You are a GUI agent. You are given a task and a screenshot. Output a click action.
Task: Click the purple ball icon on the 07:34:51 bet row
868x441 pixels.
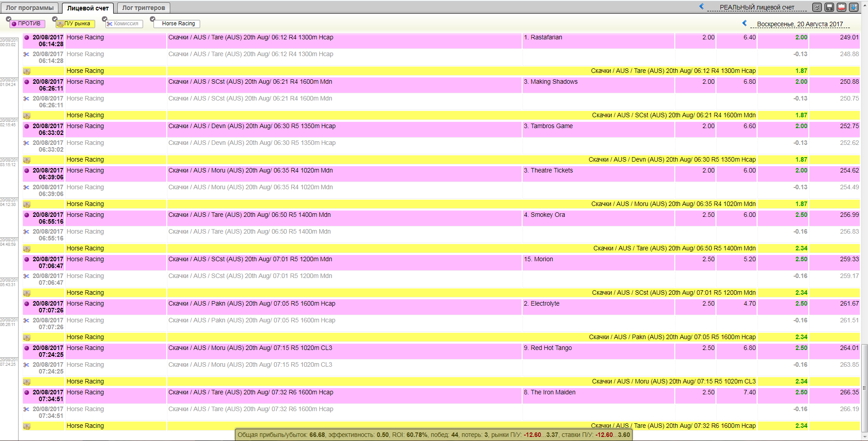[27, 393]
